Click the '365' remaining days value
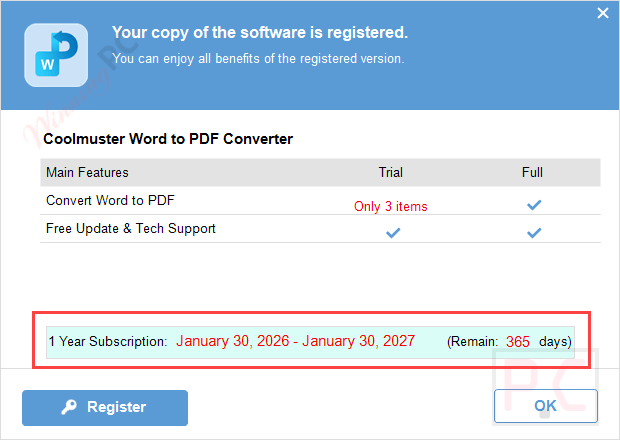620x440 pixels. 518,342
